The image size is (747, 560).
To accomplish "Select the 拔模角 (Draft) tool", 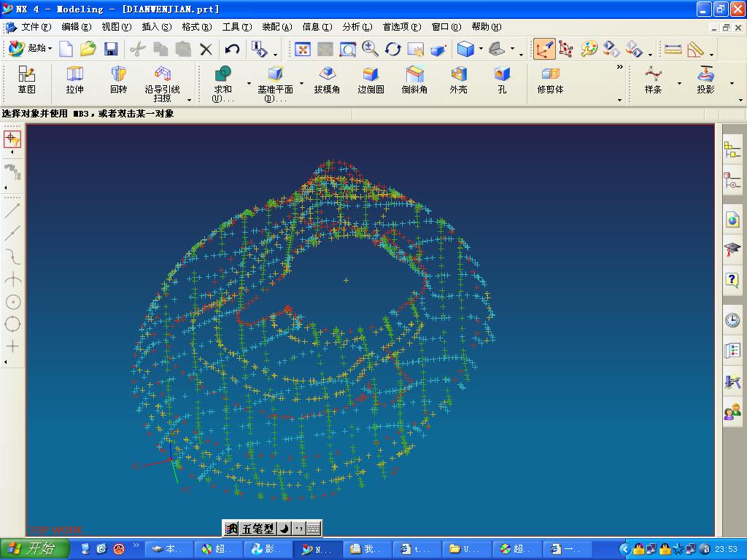I will click(327, 80).
